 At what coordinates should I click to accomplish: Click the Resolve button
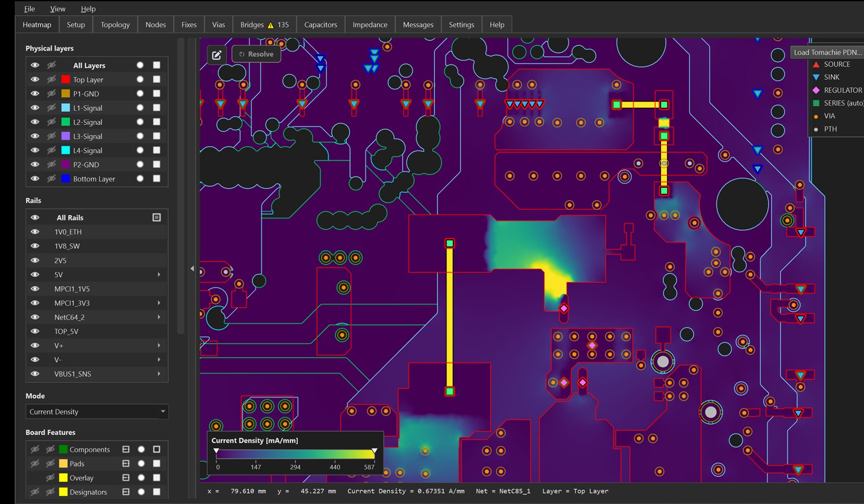(256, 54)
